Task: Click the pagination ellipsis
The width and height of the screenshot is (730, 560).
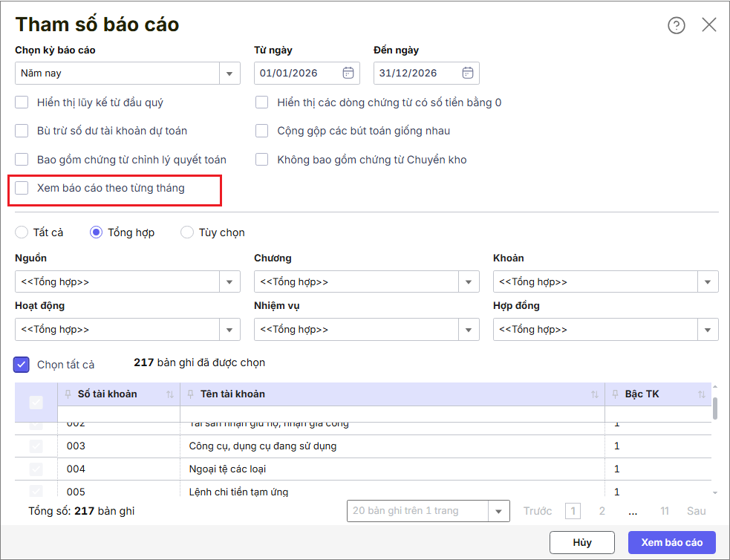Action: (632, 512)
